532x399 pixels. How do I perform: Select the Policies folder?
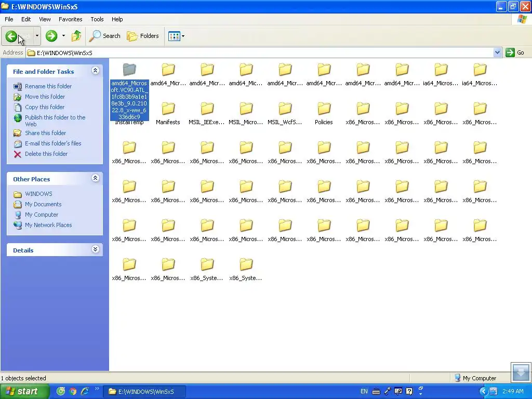tap(324, 114)
